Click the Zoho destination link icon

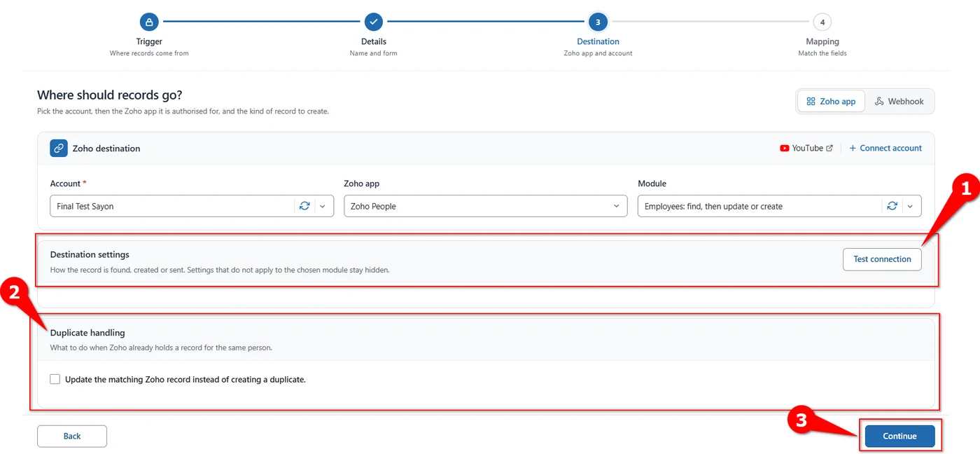click(59, 149)
